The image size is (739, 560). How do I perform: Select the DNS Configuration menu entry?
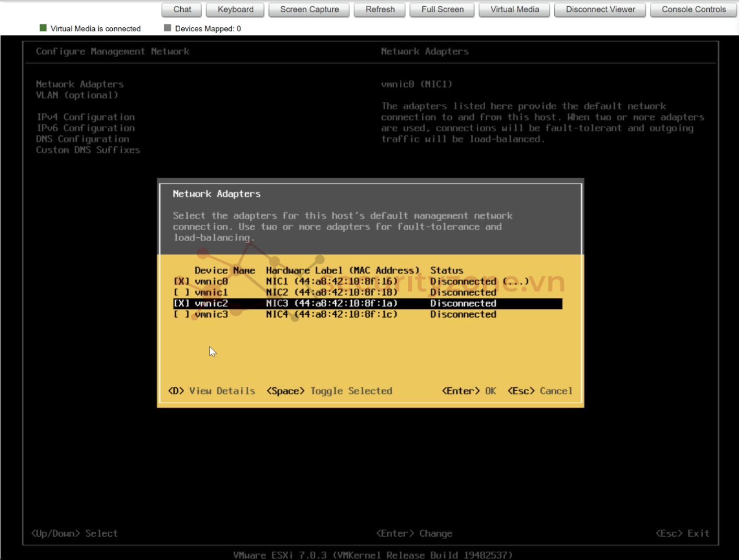pyautogui.click(x=82, y=139)
